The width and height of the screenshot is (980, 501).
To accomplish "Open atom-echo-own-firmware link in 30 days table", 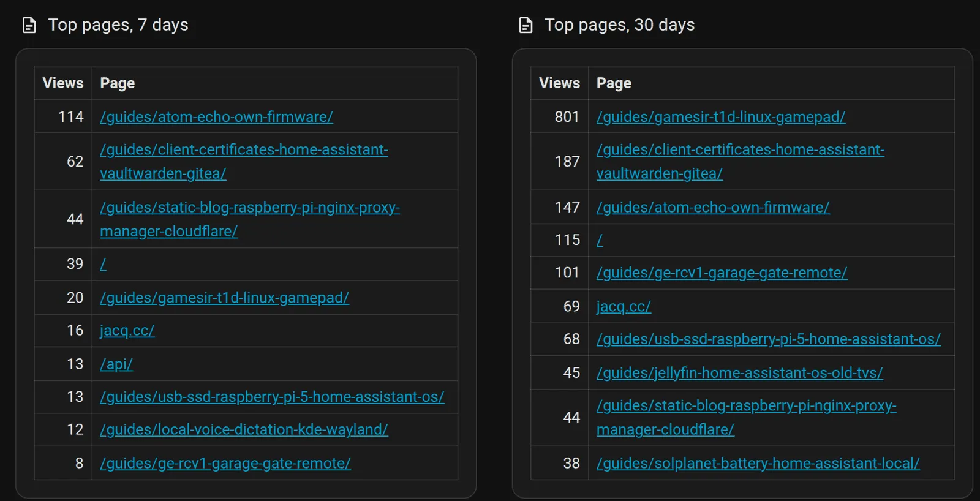I will [x=713, y=208].
